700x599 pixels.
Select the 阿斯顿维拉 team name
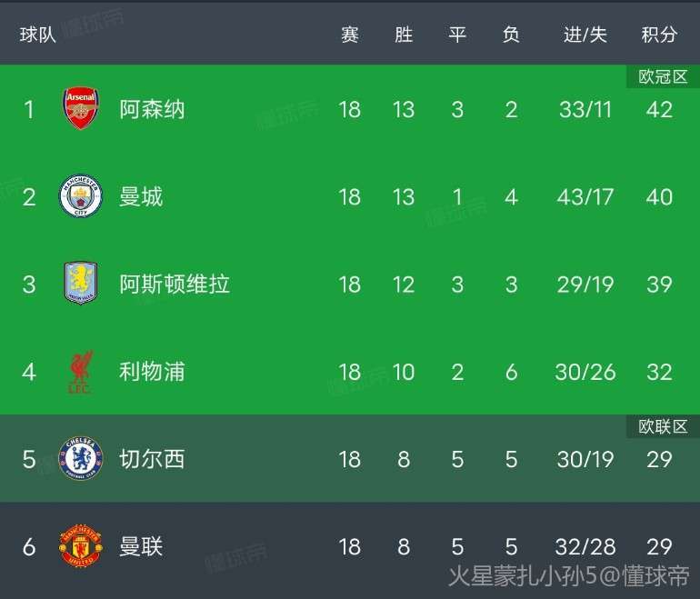175,284
